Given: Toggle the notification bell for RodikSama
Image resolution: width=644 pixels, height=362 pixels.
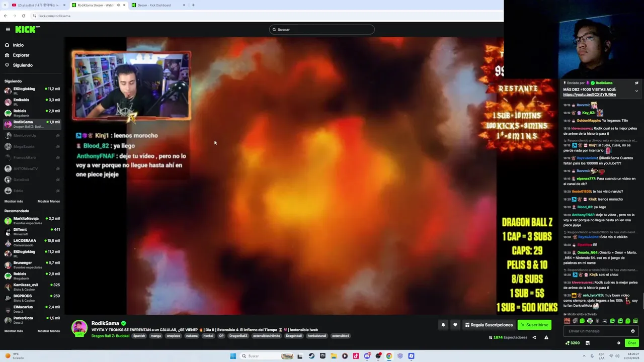Looking at the screenshot, I should [x=443, y=325].
